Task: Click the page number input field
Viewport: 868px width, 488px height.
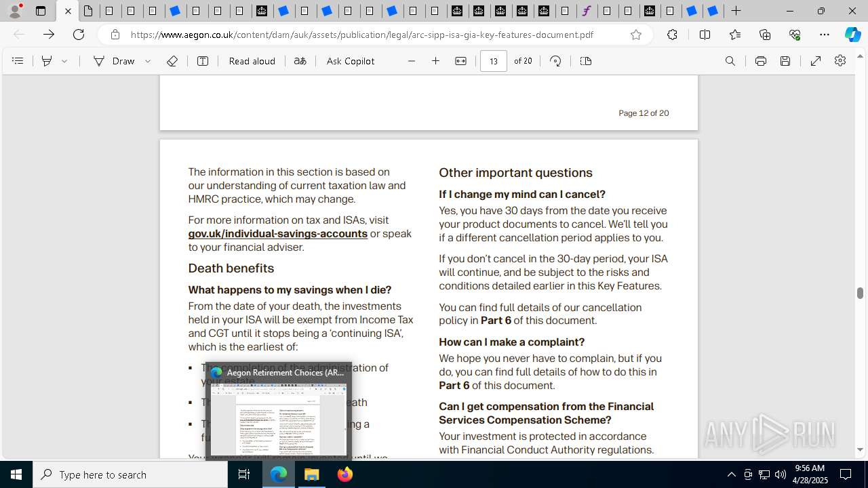Action: [494, 61]
